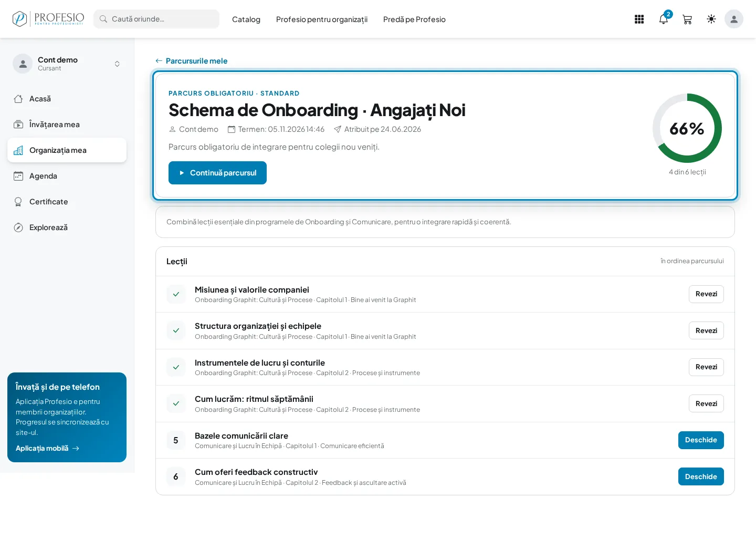Toggle light/dark theme sun icon
756x550 pixels.
point(711,19)
